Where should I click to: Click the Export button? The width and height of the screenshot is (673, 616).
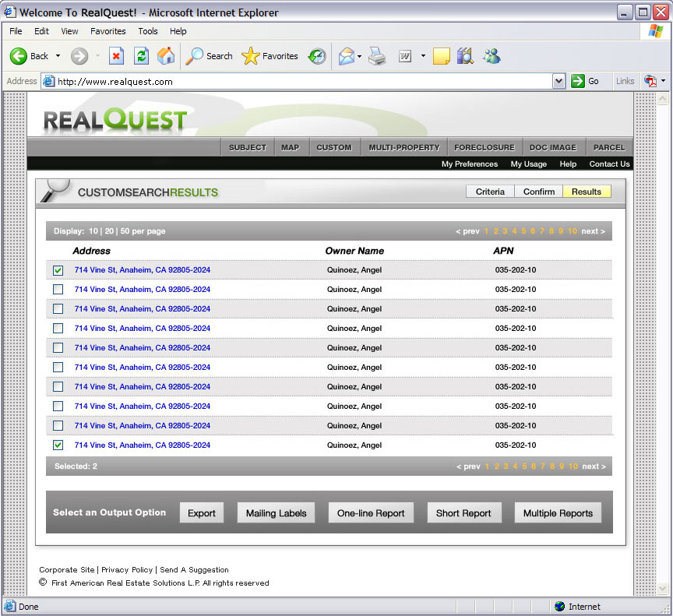coord(202,513)
